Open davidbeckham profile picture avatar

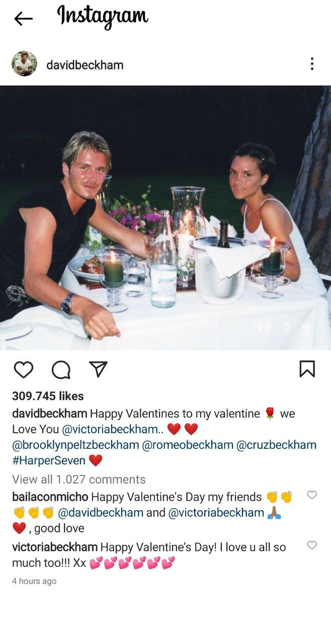pos(24,64)
